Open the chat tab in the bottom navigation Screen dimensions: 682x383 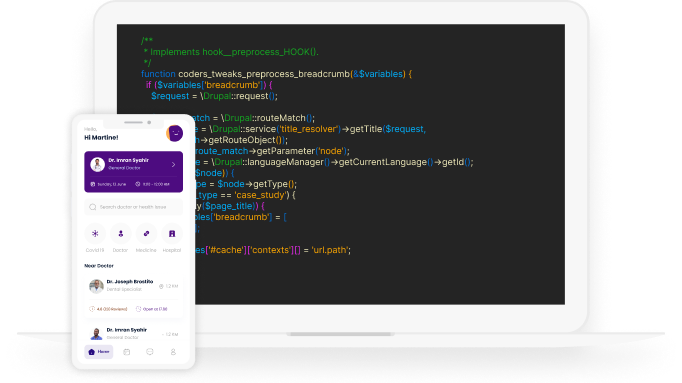(150, 352)
